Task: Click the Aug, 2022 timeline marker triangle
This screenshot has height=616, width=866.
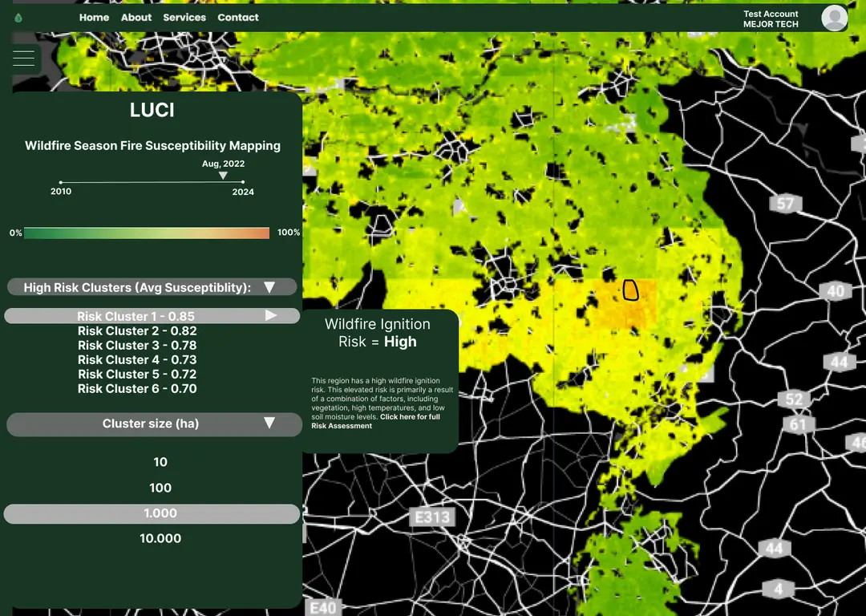Action: pos(223,175)
